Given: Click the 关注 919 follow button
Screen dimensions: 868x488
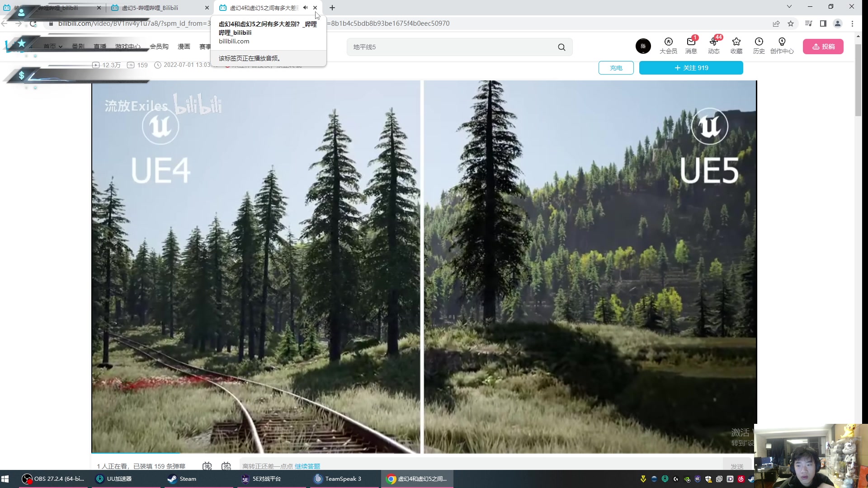Looking at the screenshot, I should click(x=691, y=68).
